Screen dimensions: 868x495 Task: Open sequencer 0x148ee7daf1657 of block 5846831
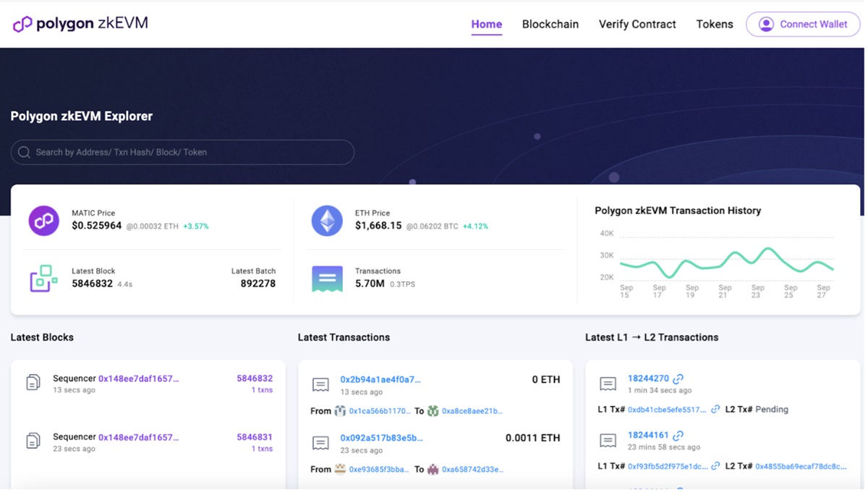pyautogui.click(x=138, y=437)
